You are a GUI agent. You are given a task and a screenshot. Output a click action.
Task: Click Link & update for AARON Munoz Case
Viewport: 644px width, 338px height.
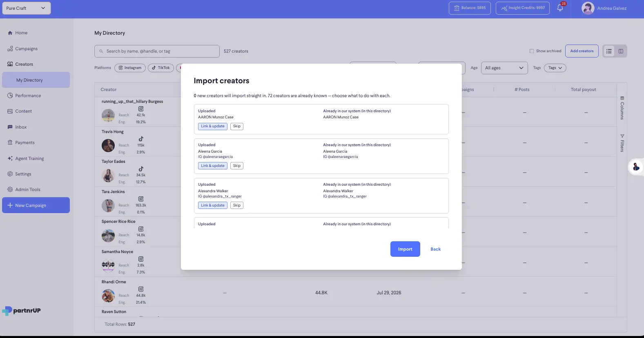click(213, 126)
